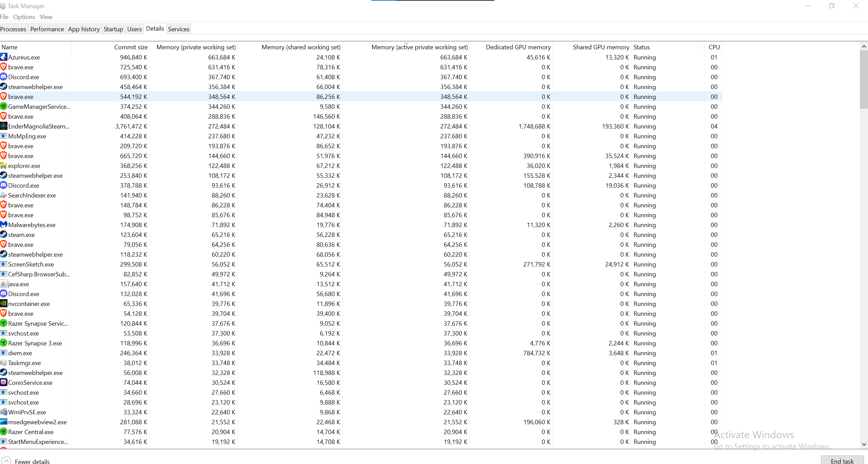Screen dimensions: 868x464
Task: Sort by Name column header
Action: coord(36,47)
